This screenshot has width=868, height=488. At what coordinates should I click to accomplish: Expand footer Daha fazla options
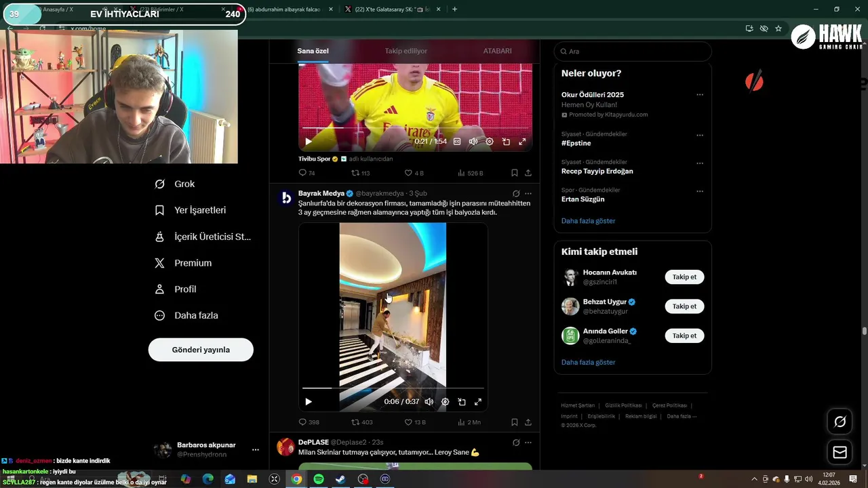(x=682, y=416)
